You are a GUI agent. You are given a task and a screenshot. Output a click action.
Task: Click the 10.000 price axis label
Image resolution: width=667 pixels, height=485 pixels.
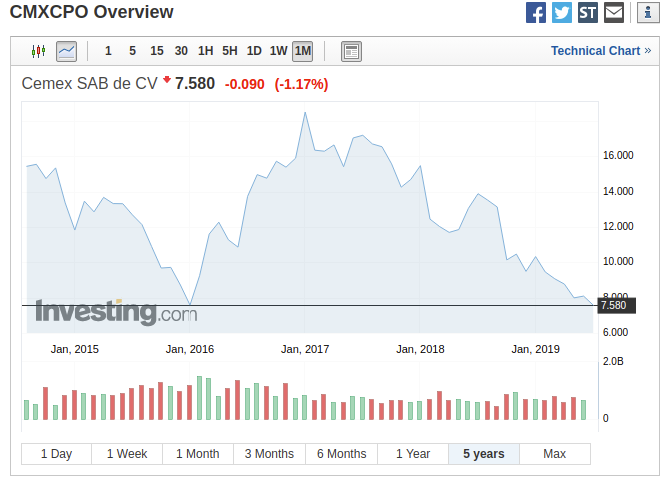[x=618, y=261]
